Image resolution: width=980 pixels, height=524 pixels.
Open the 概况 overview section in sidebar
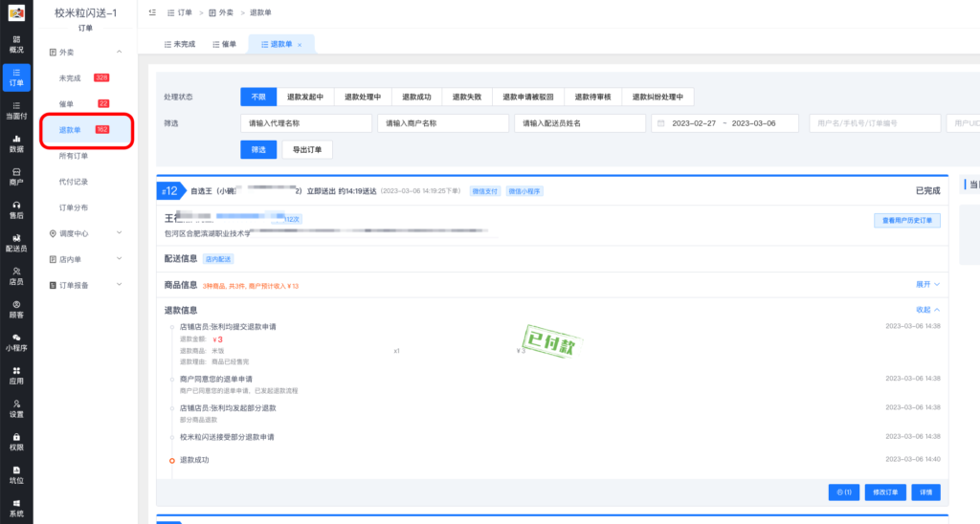pyautogui.click(x=16, y=44)
